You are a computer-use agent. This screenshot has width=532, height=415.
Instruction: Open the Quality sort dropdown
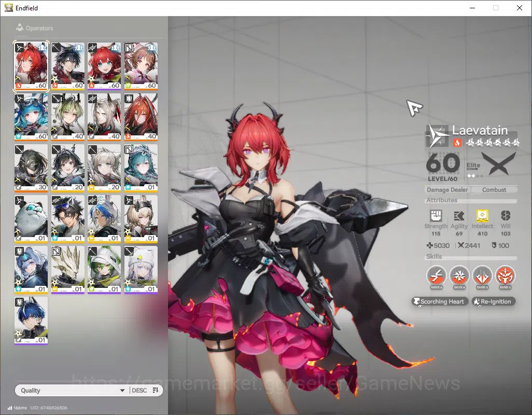(x=72, y=390)
